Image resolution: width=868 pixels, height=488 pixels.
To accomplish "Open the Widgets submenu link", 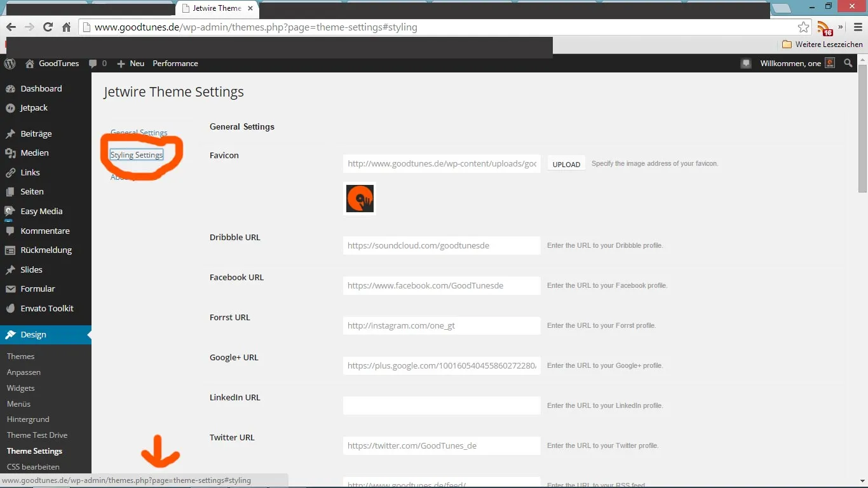I will click(x=21, y=388).
